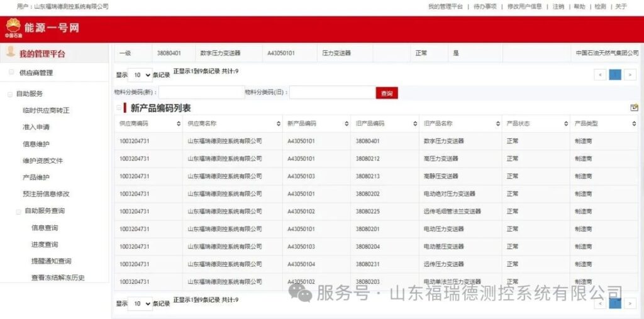Select current page button in top pager
The image size is (644, 319).
tap(615, 75)
